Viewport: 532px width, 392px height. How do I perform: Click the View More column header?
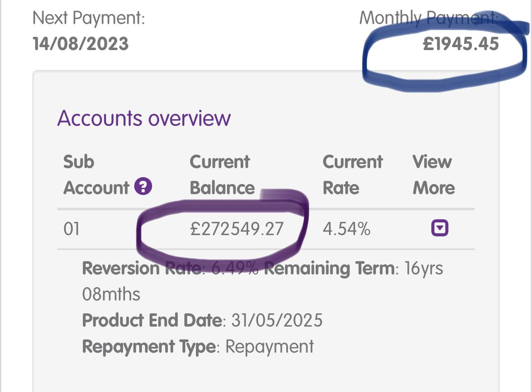[x=434, y=175]
